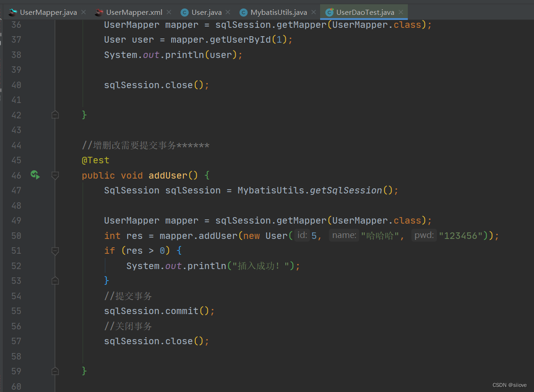Switch to the User.java tab
Image resolution: width=534 pixels, height=392 pixels.
tap(206, 12)
